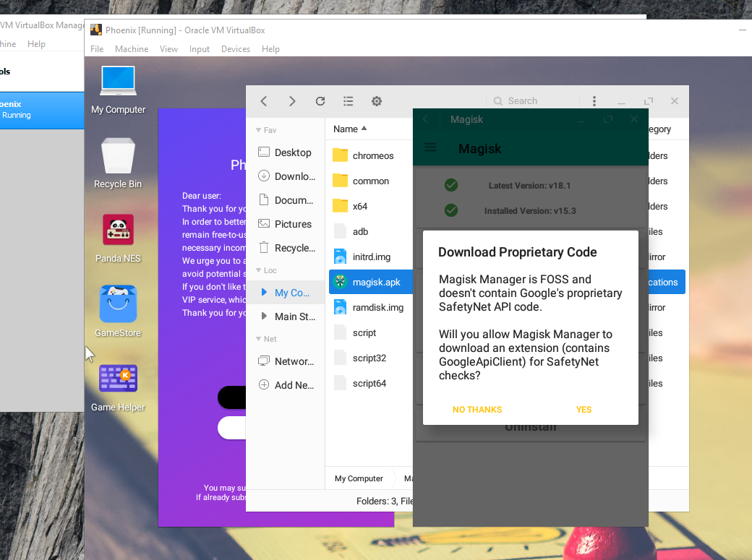This screenshot has height=560, width=752.
Task: Open Desktop in Fav sidebar
Action: [x=286, y=152]
